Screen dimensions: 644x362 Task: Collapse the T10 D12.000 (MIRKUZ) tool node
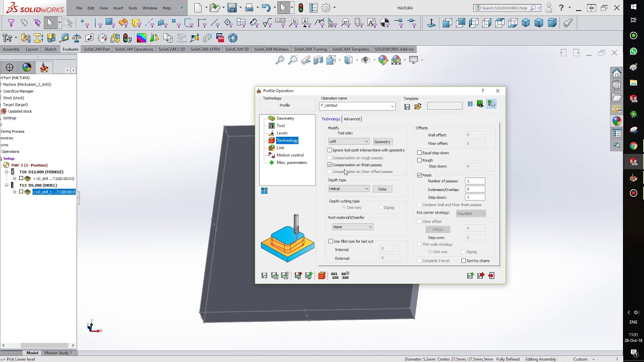click(7, 171)
